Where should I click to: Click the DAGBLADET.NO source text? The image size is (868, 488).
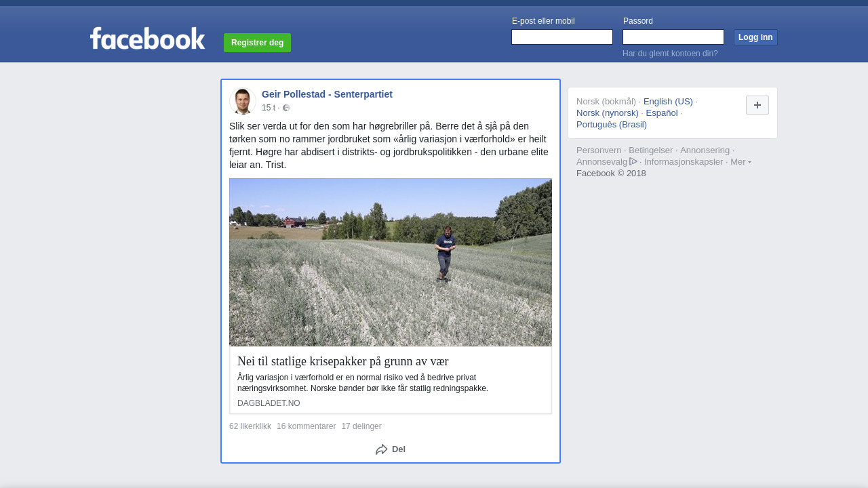tap(269, 403)
